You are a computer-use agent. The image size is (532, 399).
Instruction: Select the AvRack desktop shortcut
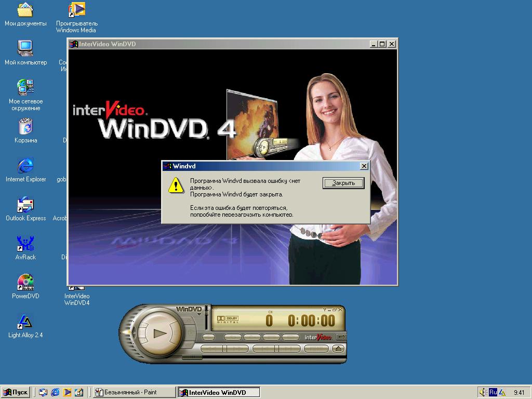click(x=25, y=248)
